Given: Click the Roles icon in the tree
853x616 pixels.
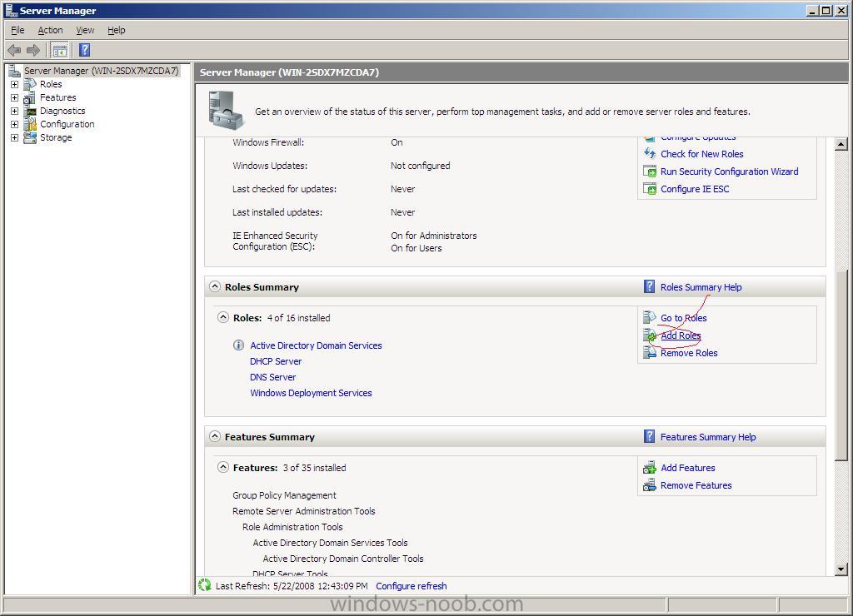Looking at the screenshot, I should pos(30,84).
